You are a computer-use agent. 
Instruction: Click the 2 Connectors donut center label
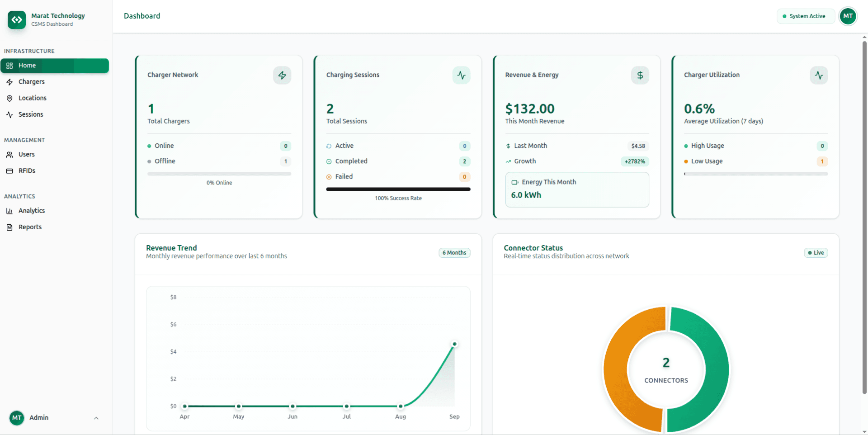click(x=666, y=371)
